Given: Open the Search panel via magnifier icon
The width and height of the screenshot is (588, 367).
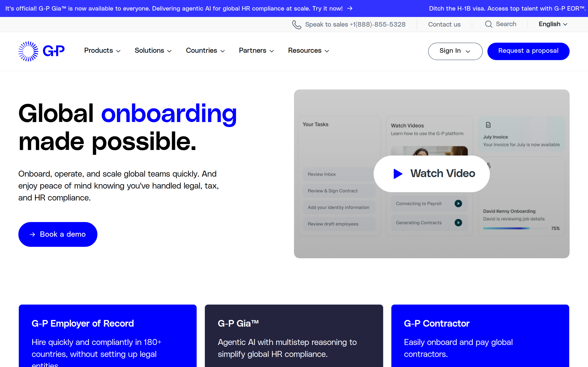Looking at the screenshot, I should point(489,24).
